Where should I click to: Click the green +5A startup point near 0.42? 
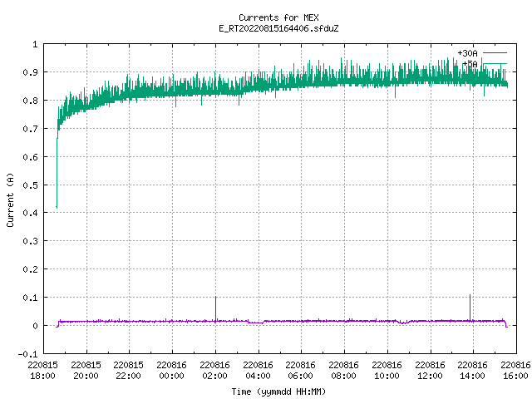point(57,207)
